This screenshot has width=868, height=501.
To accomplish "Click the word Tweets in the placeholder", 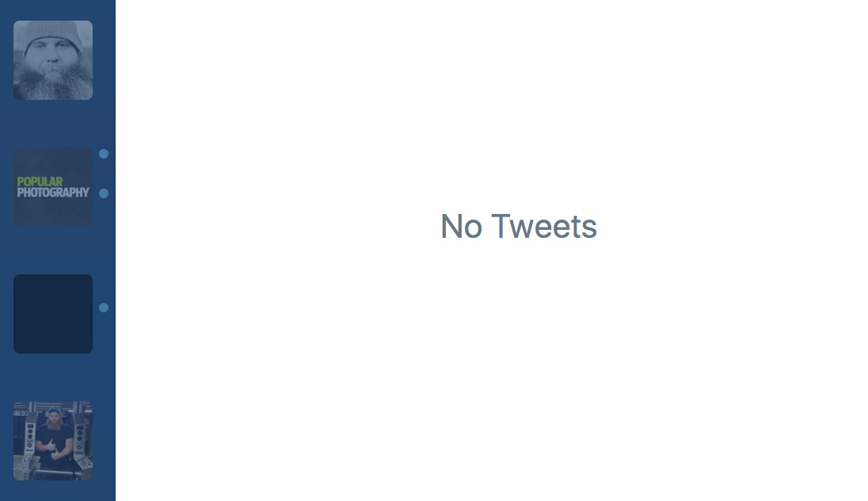I will coord(544,227).
